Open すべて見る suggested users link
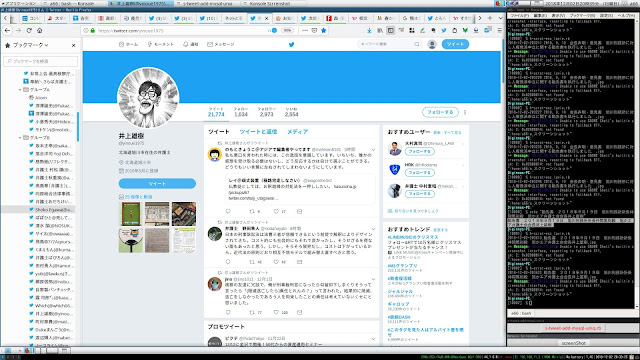The height and width of the screenshot is (360, 640). [453, 133]
